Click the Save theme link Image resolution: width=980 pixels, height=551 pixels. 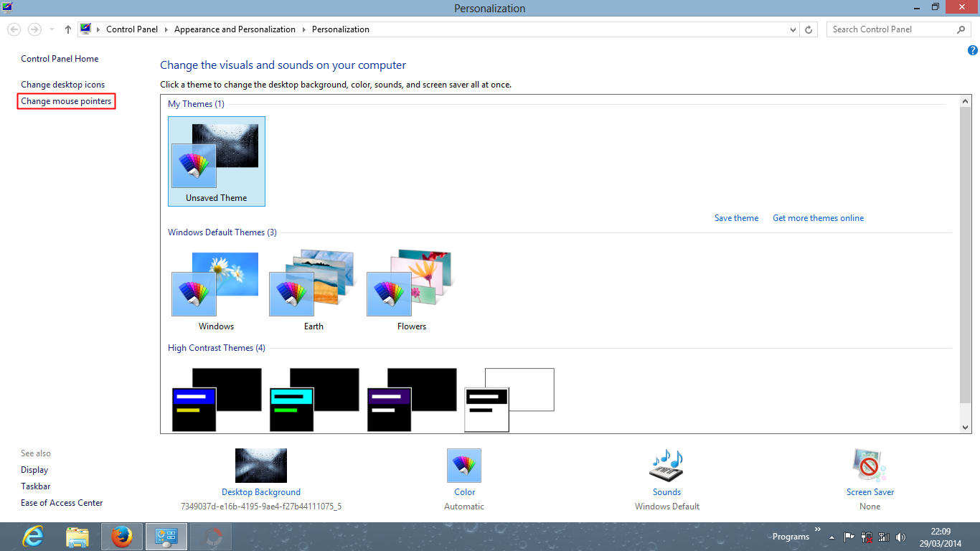click(x=736, y=218)
